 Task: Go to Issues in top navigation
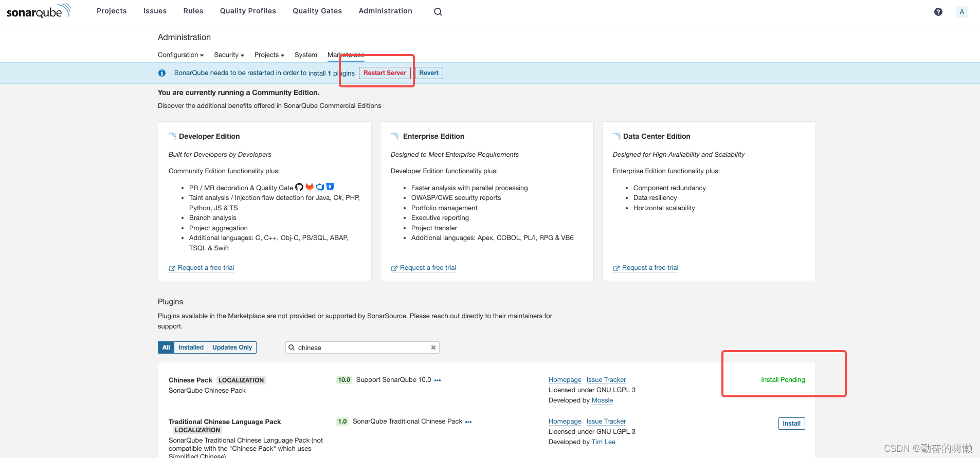[x=155, y=11]
